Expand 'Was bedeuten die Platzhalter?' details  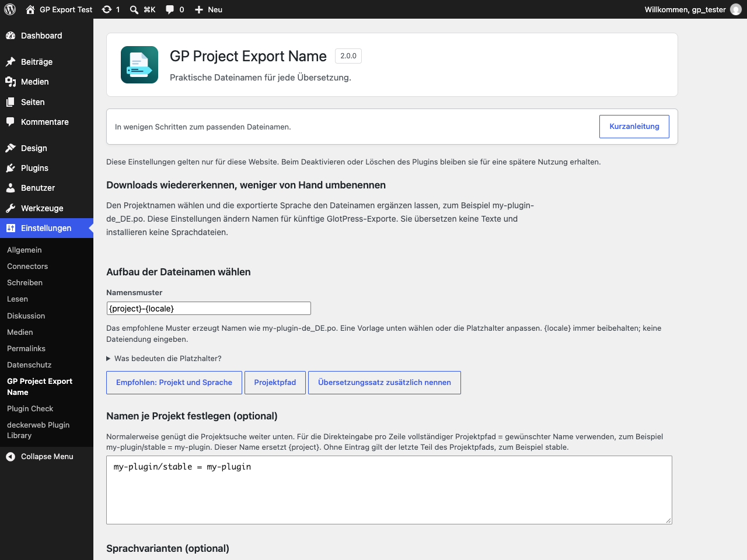click(164, 358)
